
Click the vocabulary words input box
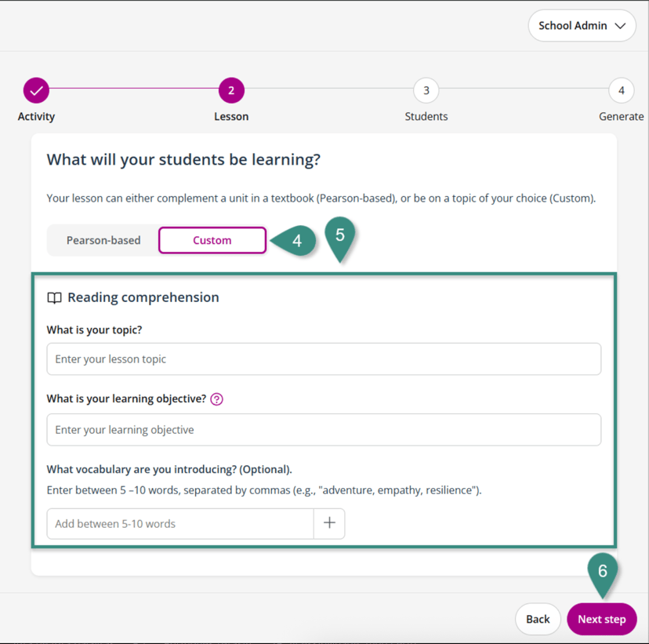pos(180,523)
